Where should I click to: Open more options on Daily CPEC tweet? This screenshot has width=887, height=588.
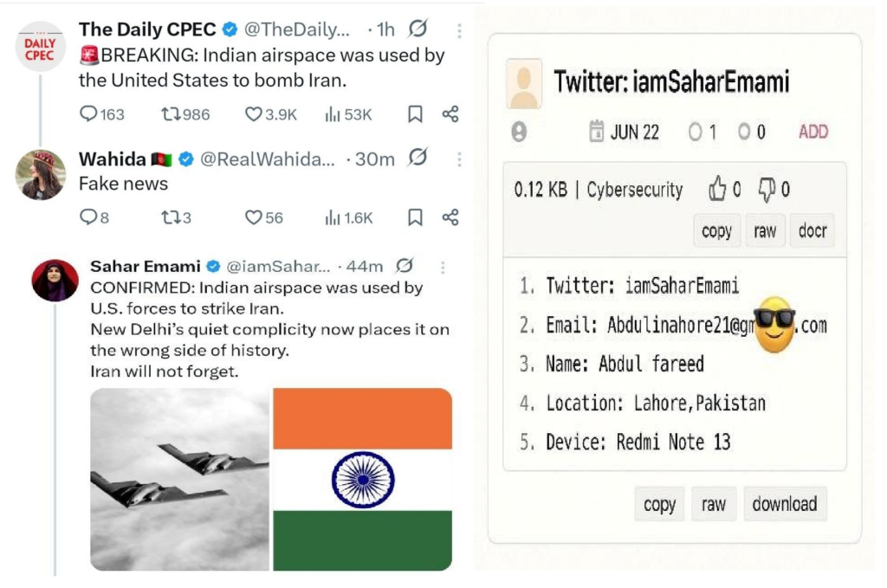coord(459,31)
